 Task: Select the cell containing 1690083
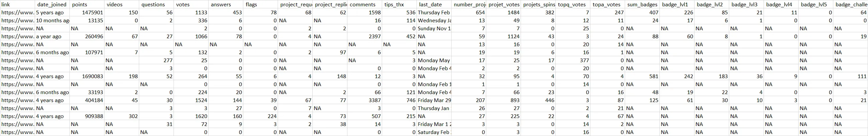(x=87, y=76)
